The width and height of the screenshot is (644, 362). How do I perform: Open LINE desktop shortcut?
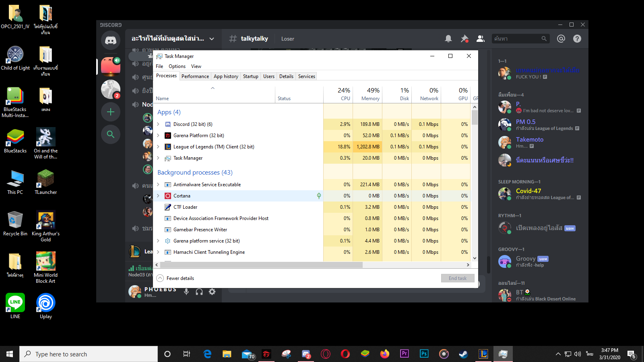15,306
